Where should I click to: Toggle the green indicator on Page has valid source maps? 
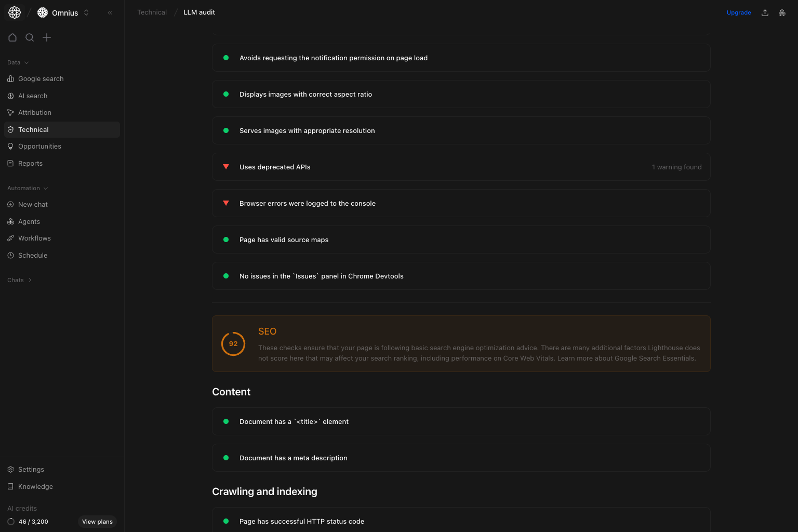click(225, 240)
